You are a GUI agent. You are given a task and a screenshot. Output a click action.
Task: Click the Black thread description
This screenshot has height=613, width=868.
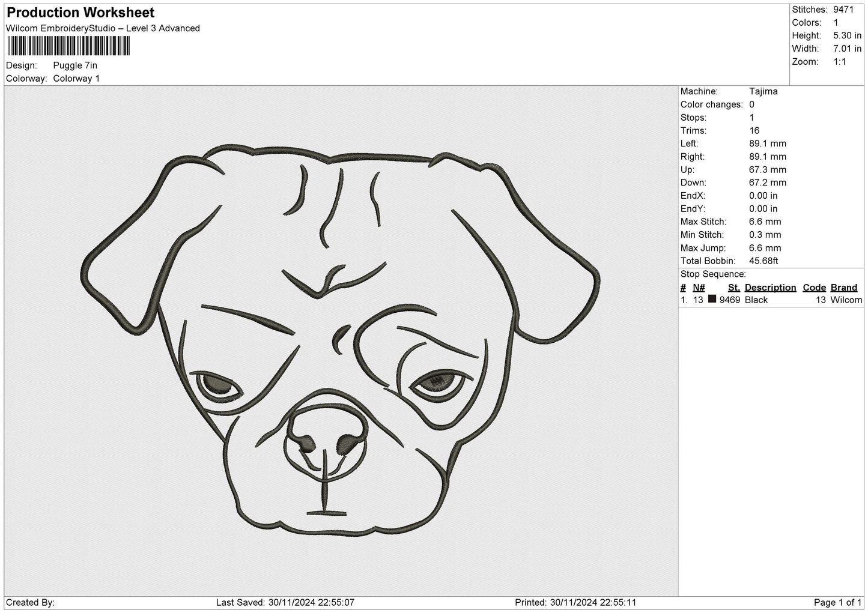756,300
